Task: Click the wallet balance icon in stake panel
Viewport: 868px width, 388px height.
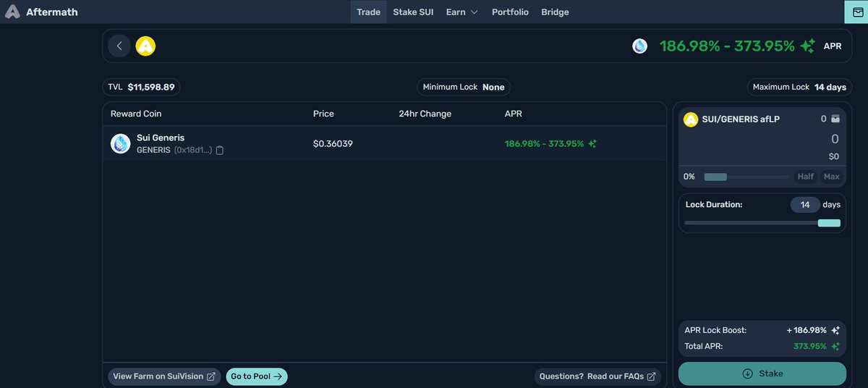Action: [835, 119]
